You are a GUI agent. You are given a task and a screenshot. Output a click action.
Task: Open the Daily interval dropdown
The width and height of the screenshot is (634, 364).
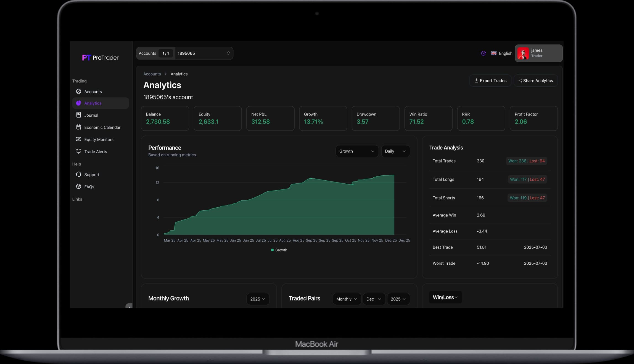[x=395, y=151]
